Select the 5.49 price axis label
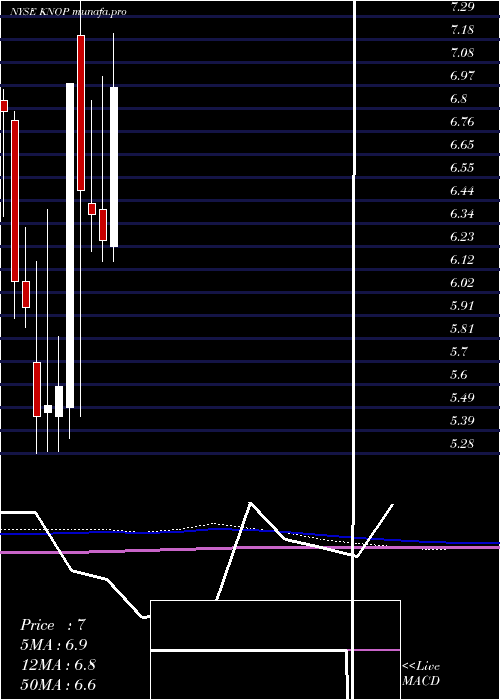Image resolution: width=500 pixels, height=700 pixels. pyautogui.click(x=462, y=398)
